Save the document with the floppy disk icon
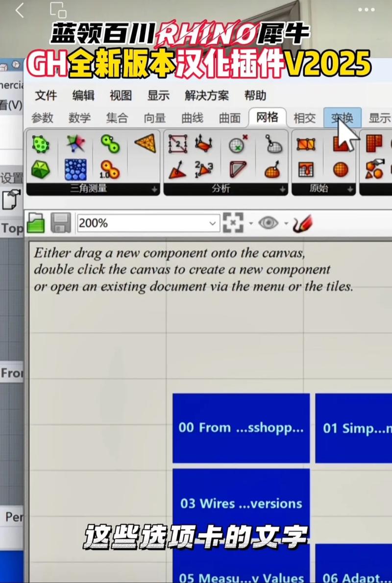Screen dimensions: 392x583 (x=61, y=223)
